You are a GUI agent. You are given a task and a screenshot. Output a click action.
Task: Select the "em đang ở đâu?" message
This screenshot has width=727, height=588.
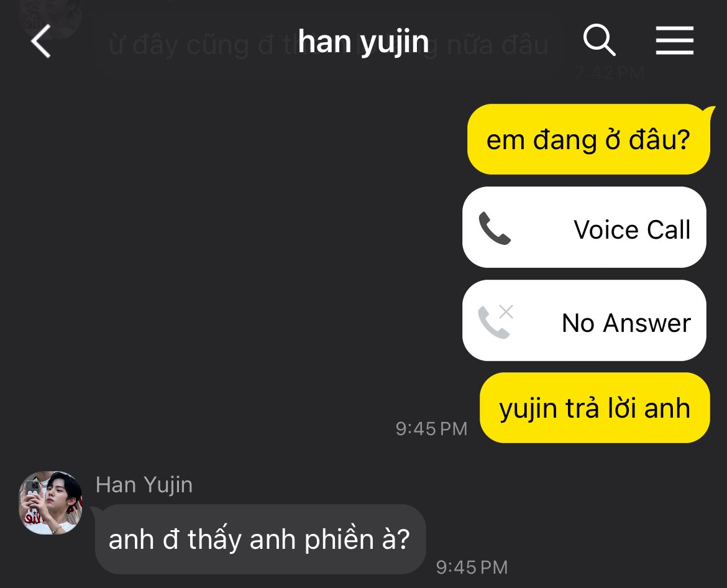[x=588, y=139]
